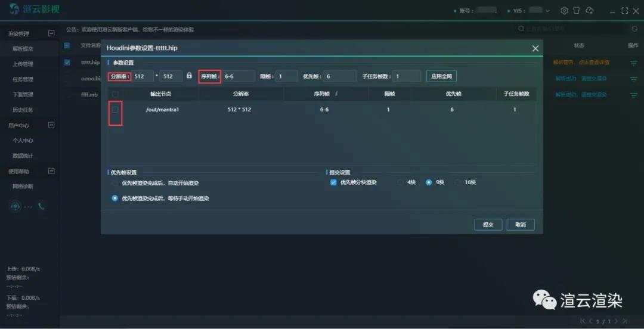Click the 提交 submit button

coord(488,225)
